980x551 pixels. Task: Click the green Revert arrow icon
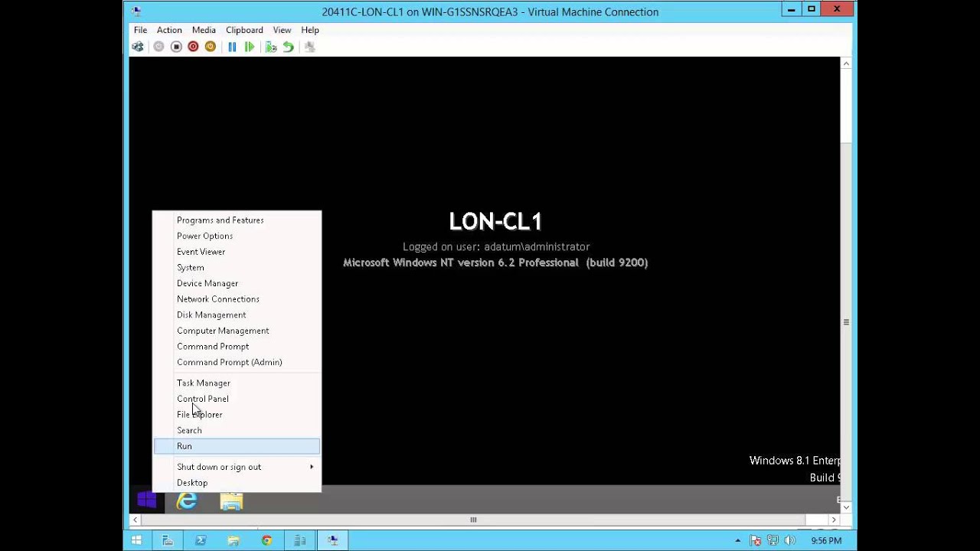[288, 47]
